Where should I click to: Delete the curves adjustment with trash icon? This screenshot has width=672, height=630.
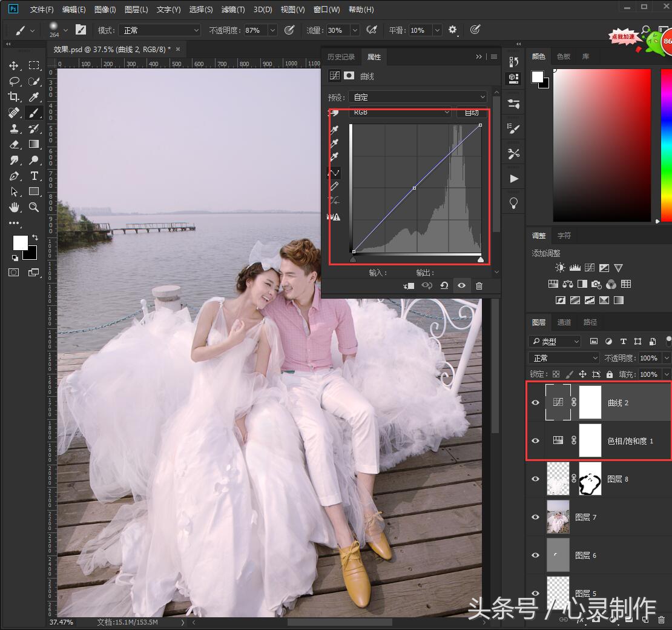coord(479,286)
